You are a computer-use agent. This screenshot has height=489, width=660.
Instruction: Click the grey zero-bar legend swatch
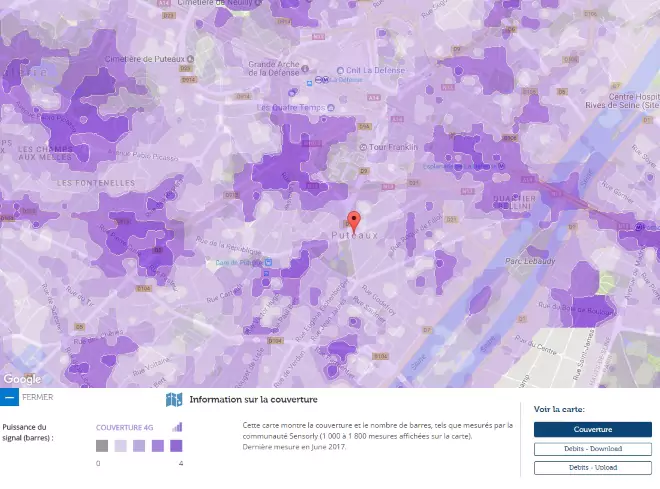pos(102,446)
